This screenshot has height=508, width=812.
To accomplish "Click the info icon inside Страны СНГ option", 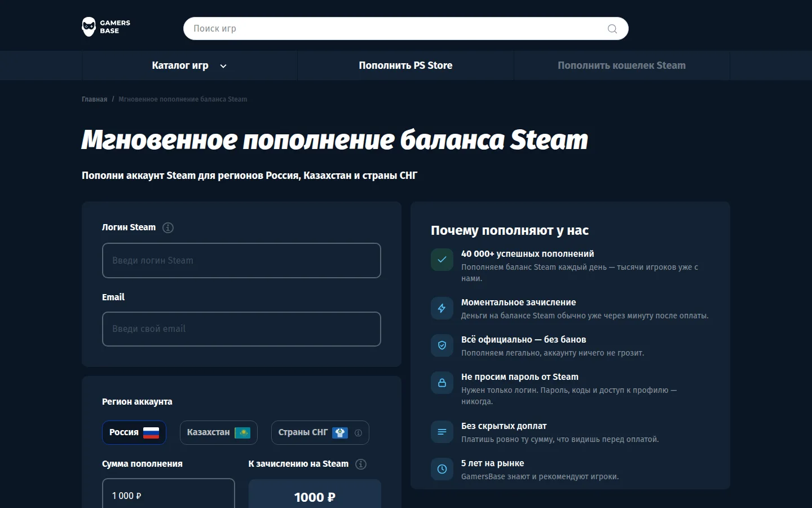I will coord(358,433).
